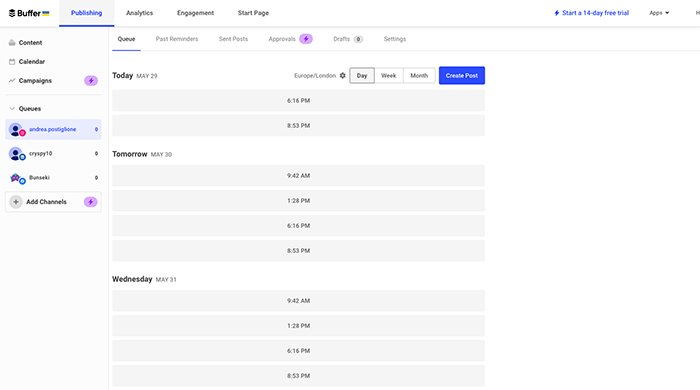
Task: Click the Drafts count badge
Action: coord(358,39)
